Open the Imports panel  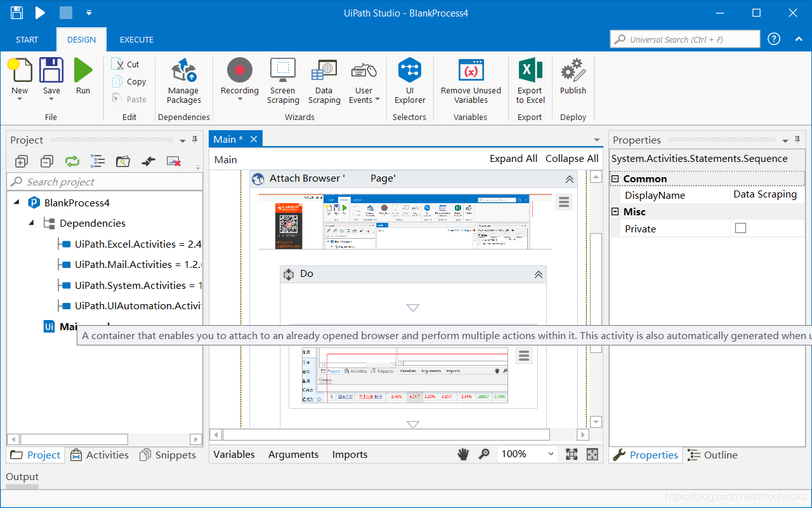coord(350,454)
